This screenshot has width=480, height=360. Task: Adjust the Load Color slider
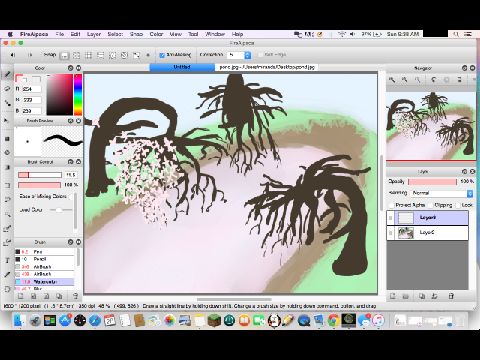(61, 210)
